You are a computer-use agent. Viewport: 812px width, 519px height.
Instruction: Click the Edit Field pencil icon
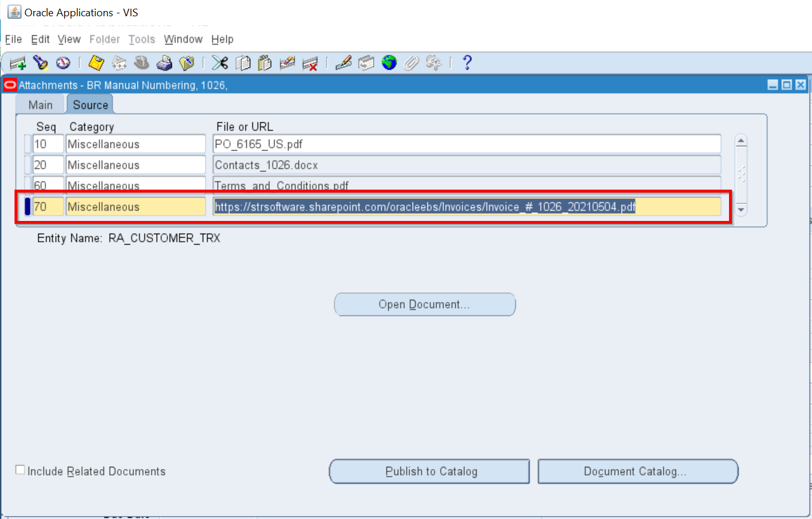[344, 63]
